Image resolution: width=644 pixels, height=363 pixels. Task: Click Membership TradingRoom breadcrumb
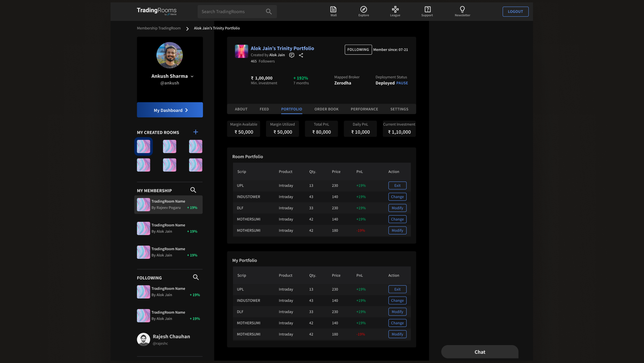[159, 28]
